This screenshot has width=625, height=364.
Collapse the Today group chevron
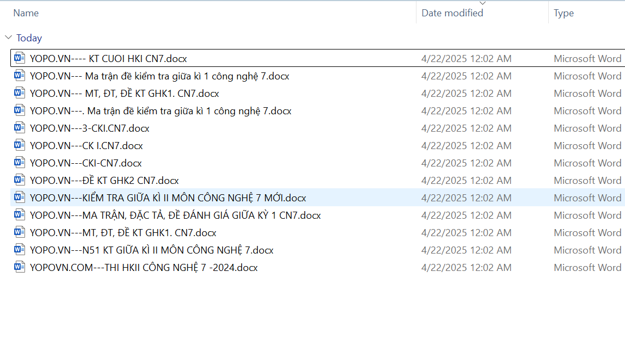click(8, 38)
